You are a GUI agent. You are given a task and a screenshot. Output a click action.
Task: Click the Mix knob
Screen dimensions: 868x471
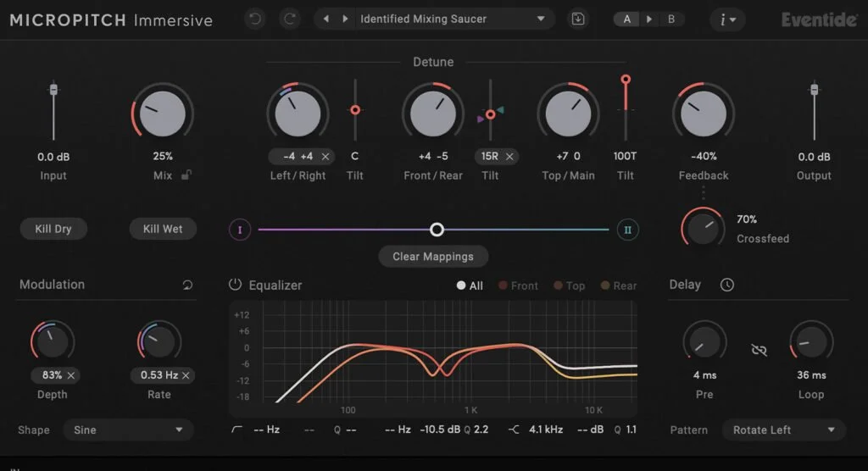[x=162, y=114]
